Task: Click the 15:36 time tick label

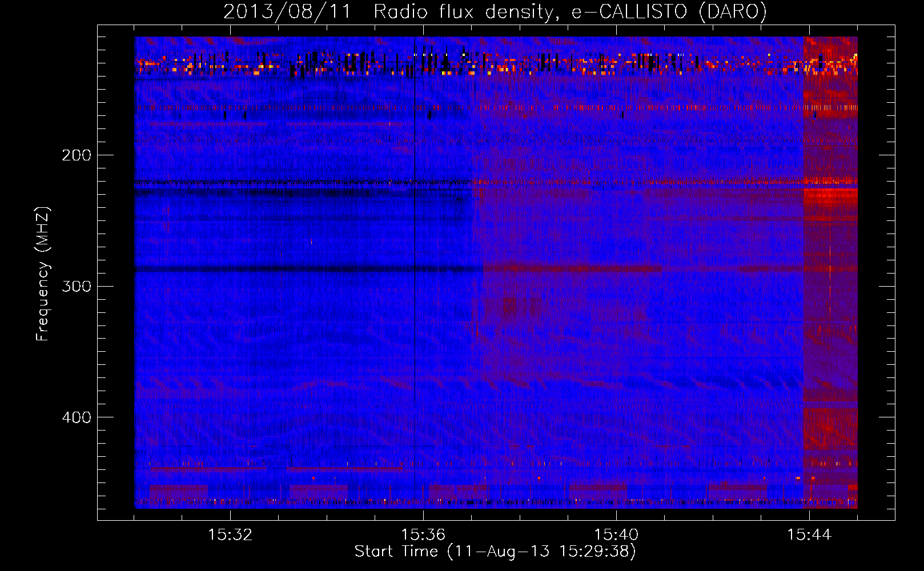Action: [423, 534]
